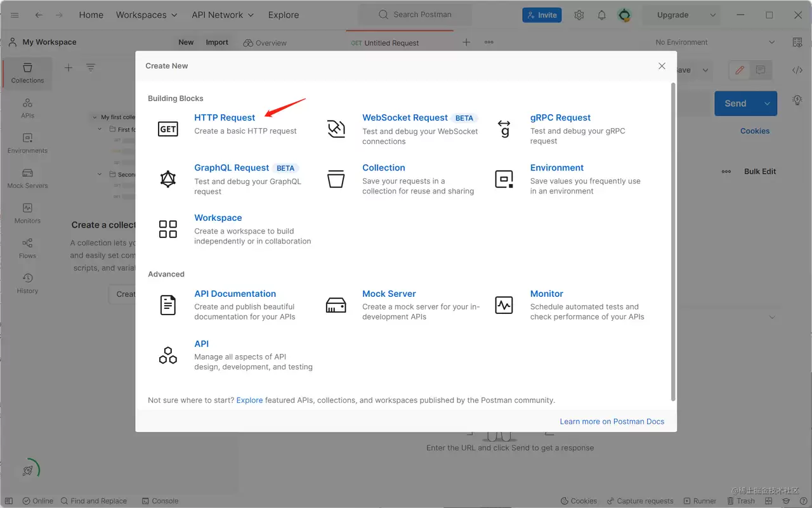Open the Save dropdown arrow
This screenshot has height=508, width=812.
(x=705, y=70)
